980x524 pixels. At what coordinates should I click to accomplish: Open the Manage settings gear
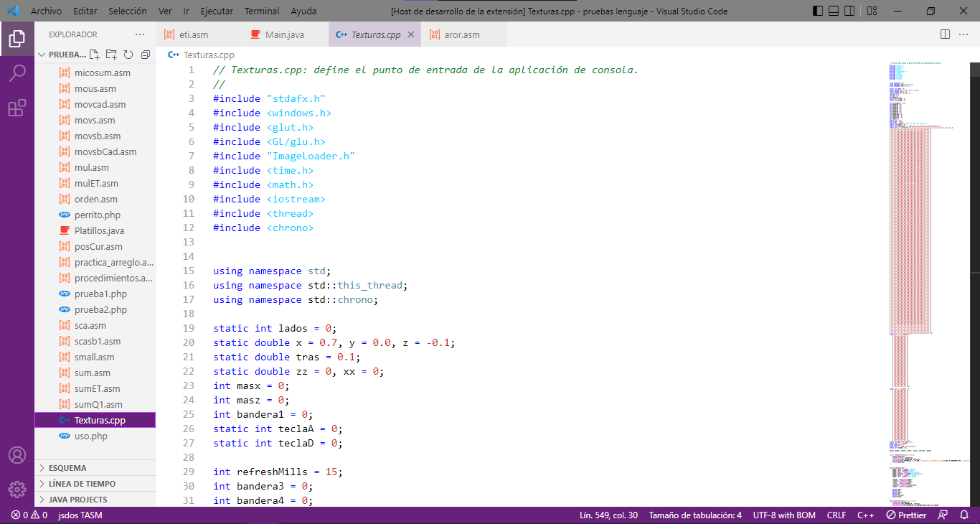(17, 490)
